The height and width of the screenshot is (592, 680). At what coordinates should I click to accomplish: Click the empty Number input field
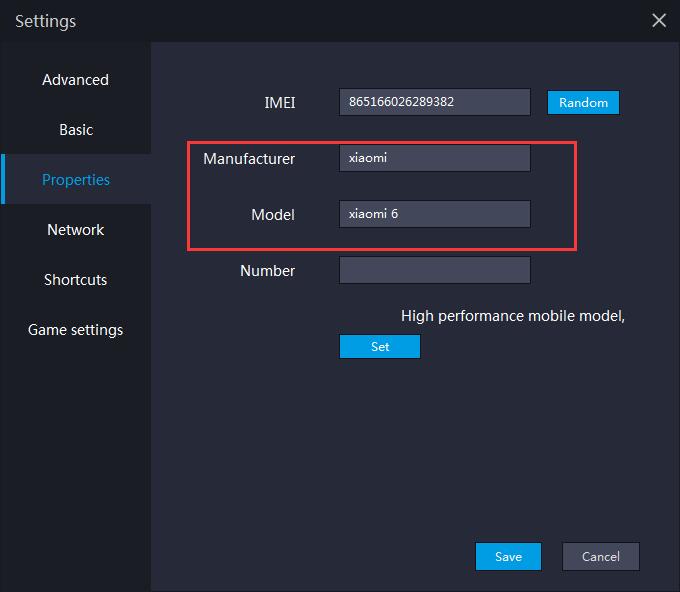click(x=435, y=270)
